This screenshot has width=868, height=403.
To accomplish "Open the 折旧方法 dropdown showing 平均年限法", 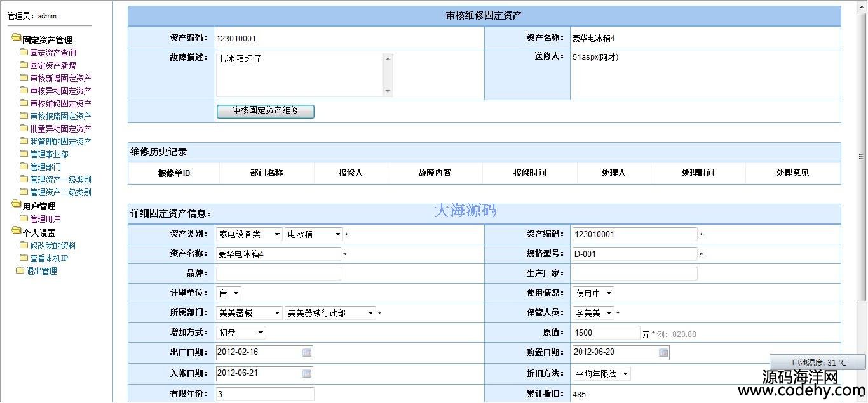I will [x=602, y=374].
